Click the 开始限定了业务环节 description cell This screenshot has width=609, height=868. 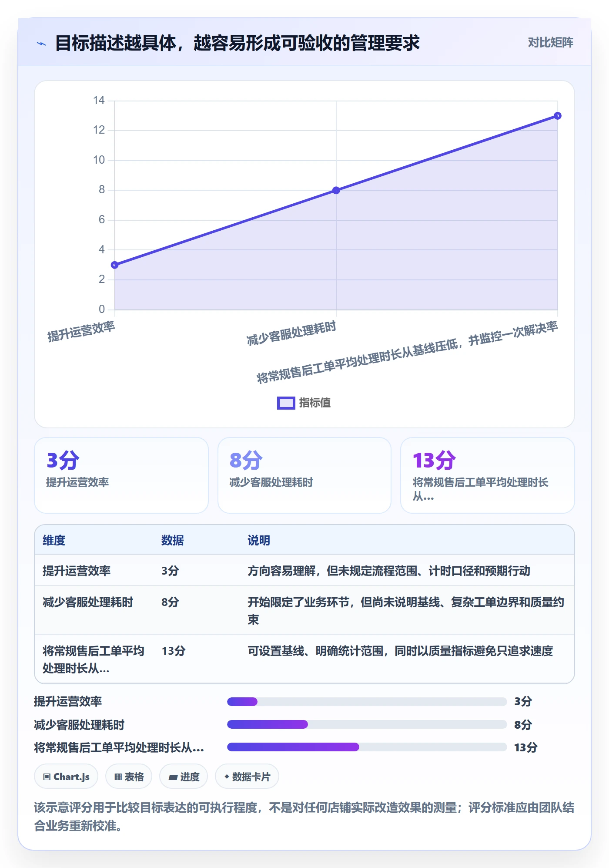pyautogui.click(x=406, y=611)
